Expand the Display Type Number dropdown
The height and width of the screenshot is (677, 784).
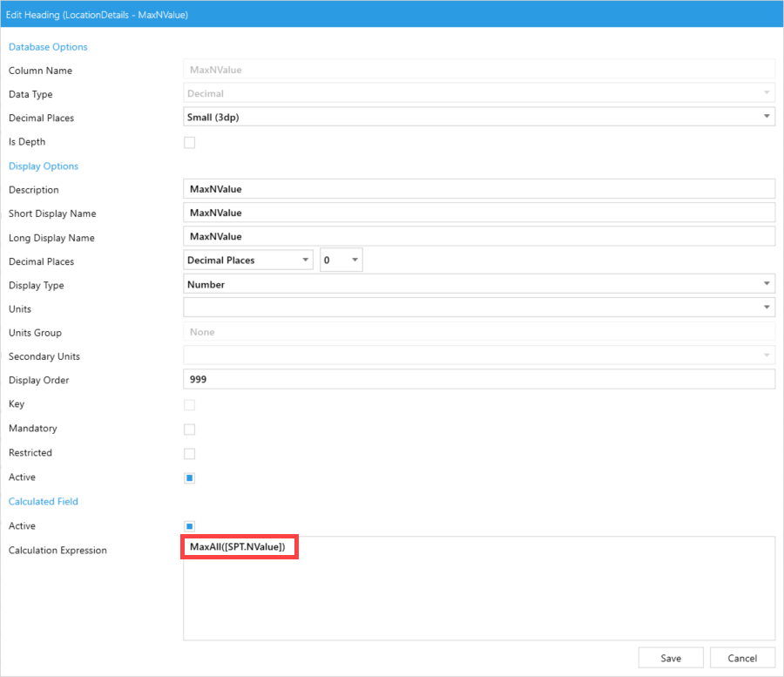tap(478, 284)
